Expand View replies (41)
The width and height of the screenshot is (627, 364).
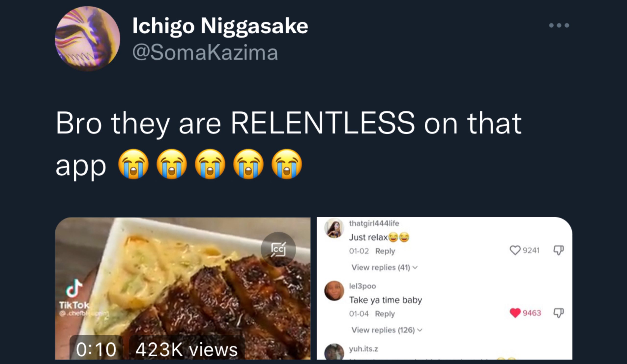tap(385, 267)
